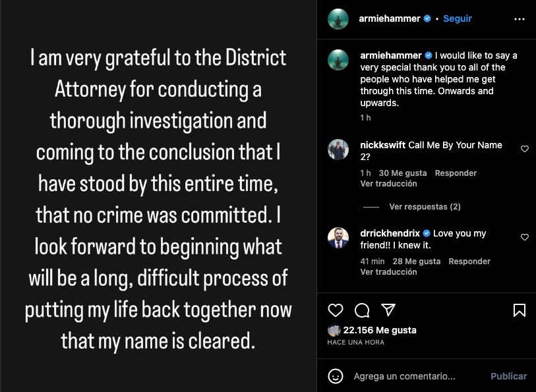
Task: Like the post with the heart icon
Action: pyautogui.click(x=336, y=310)
